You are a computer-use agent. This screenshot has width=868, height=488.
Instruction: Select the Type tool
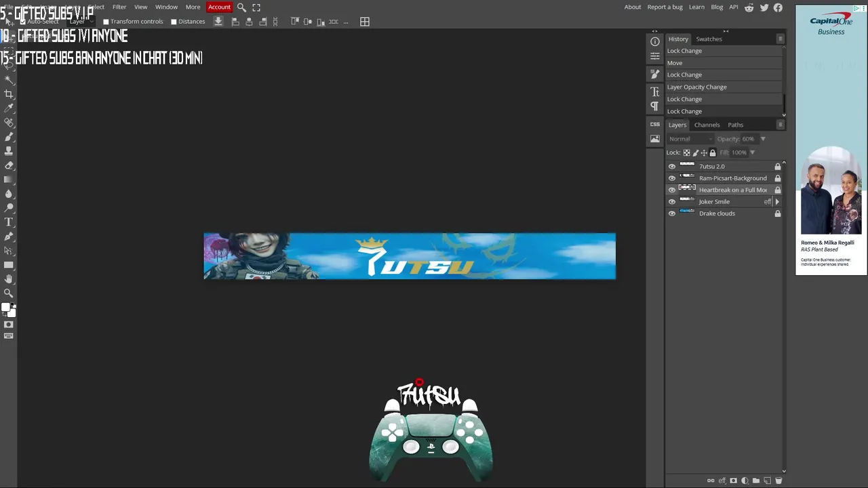pyautogui.click(x=9, y=222)
